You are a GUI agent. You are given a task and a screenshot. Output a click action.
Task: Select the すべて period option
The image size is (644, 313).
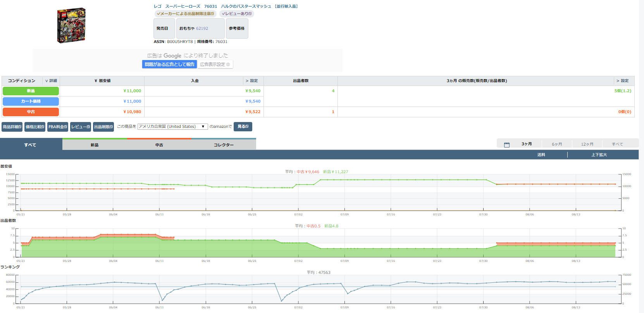pos(617,144)
